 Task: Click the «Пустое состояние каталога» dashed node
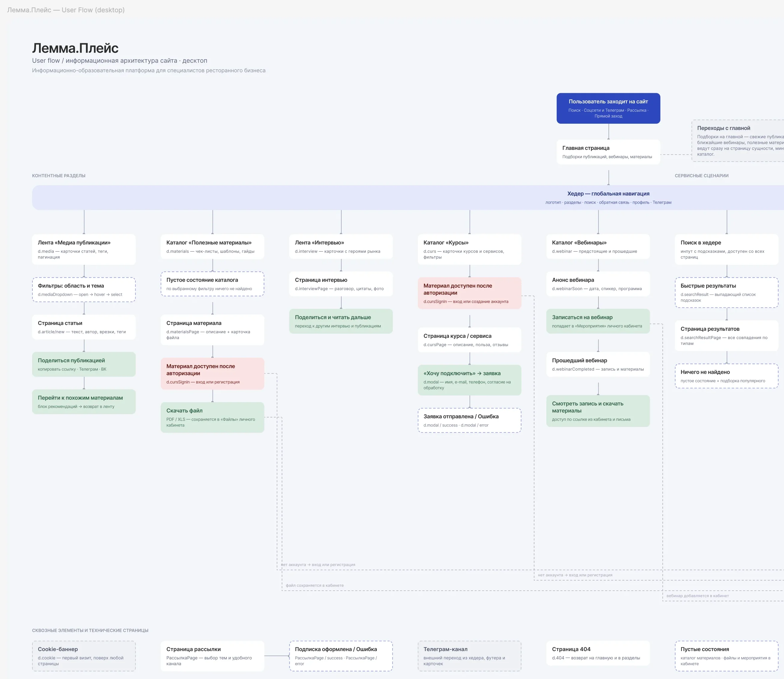coord(213,284)
